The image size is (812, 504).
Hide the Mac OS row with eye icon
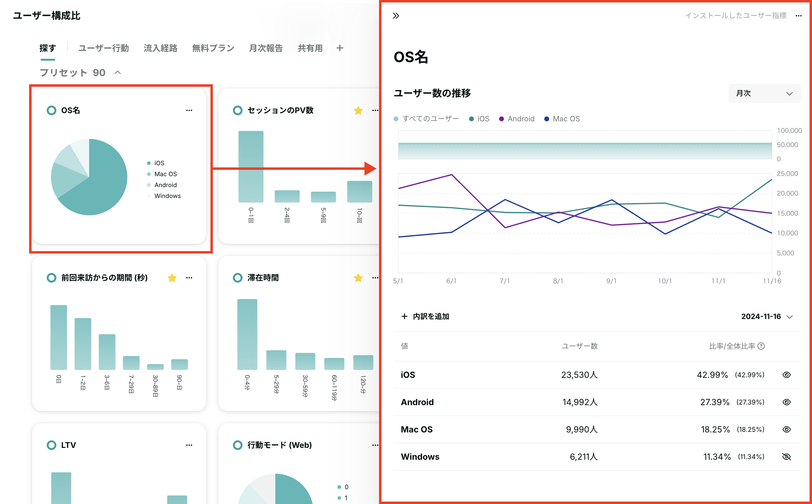click(x=786, y=429)
